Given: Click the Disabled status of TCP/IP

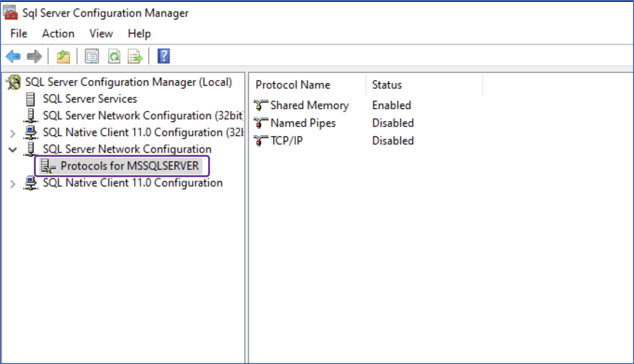Looking at the screenshot, I should point(393,141).
